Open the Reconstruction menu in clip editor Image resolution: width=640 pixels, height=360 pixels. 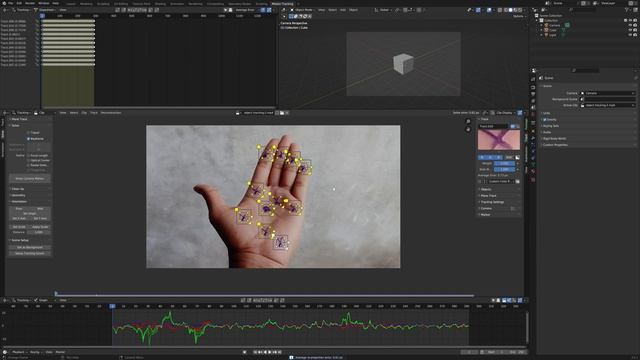[x=111, y=113]
